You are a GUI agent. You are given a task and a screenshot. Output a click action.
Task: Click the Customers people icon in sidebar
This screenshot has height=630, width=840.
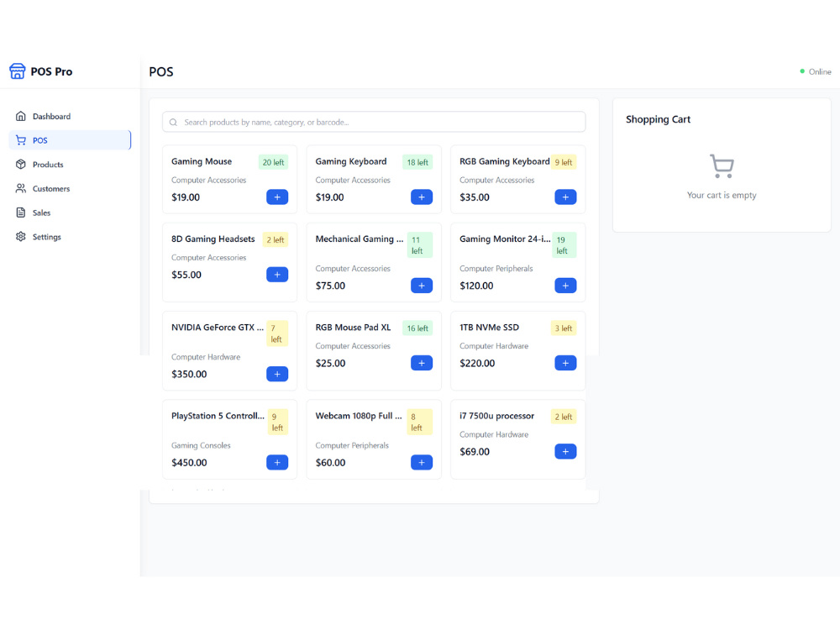[x=21, y=188]
